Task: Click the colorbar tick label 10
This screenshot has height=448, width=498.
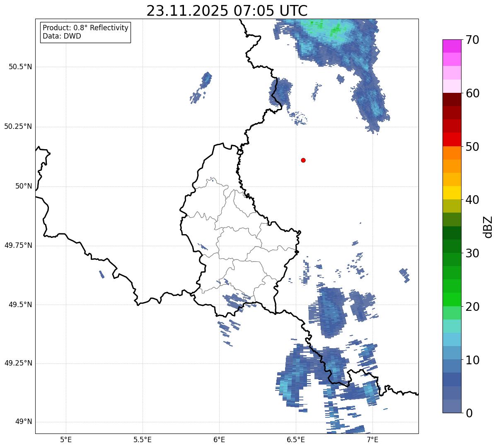Action: click(472, 360)
